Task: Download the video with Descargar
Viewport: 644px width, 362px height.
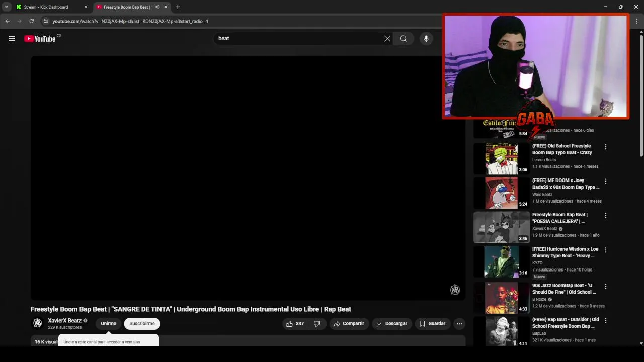Action: coord(392,324)
